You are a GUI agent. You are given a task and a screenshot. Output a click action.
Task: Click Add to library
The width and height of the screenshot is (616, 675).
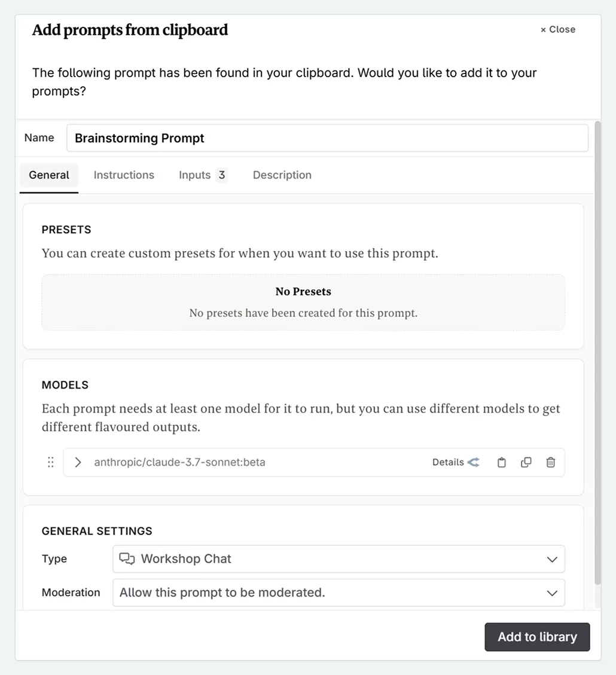coord(536,637)
